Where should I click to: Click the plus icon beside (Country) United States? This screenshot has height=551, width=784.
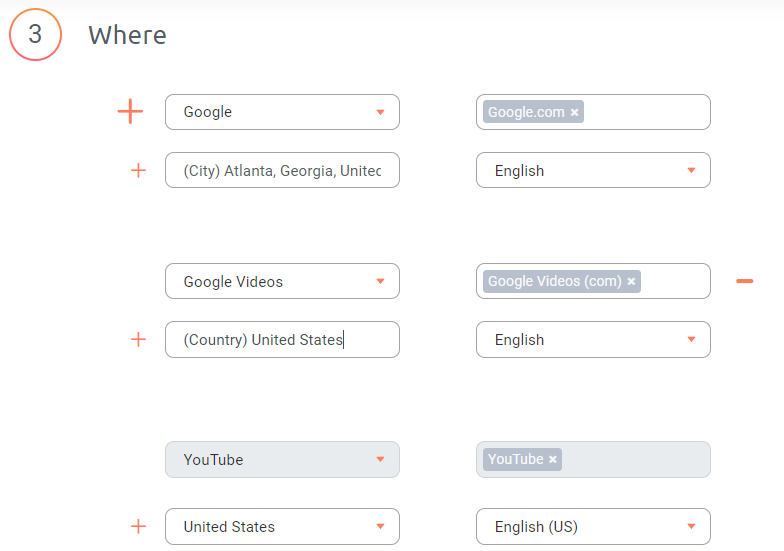pyautogui.click(x=138, y=340)
